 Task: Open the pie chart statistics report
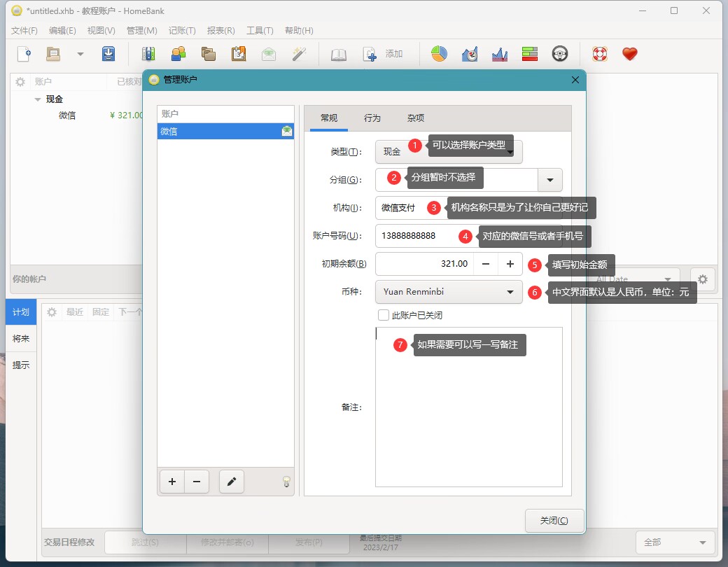439,54
